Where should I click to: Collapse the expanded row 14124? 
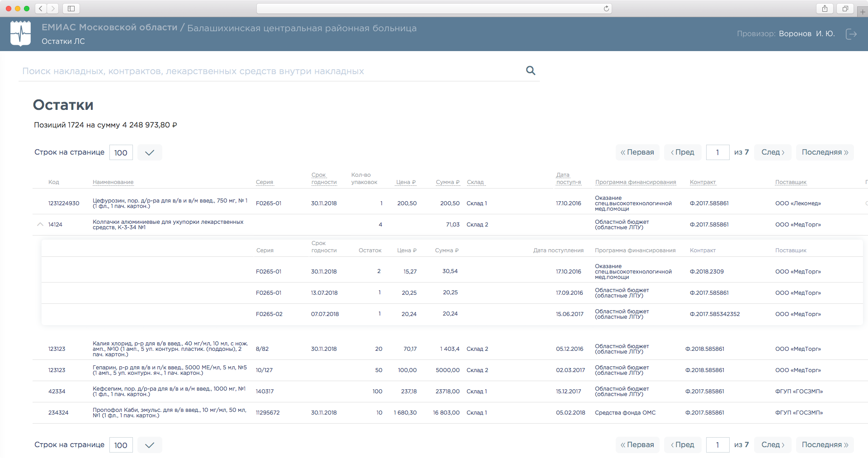click(40, 224)
